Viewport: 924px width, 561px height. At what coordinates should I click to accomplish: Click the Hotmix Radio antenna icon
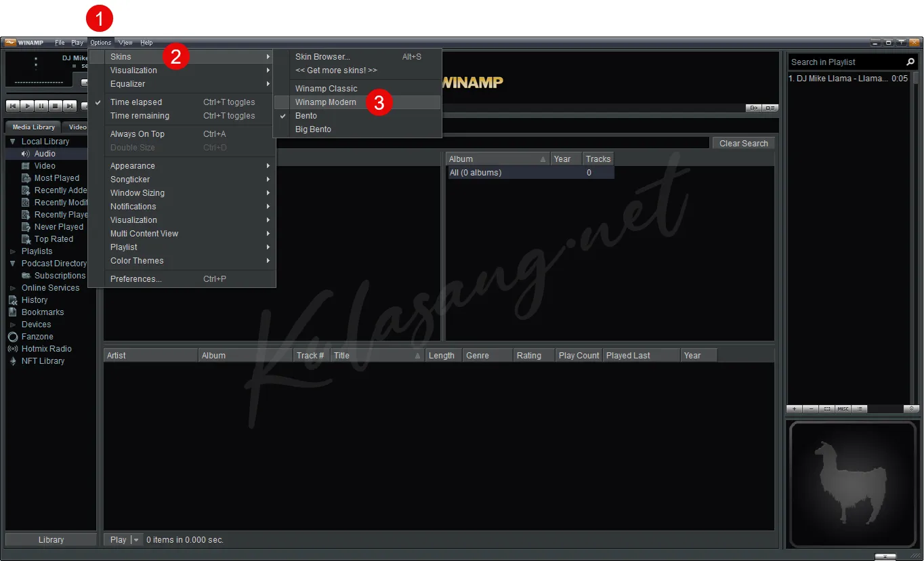coord(13,349)
